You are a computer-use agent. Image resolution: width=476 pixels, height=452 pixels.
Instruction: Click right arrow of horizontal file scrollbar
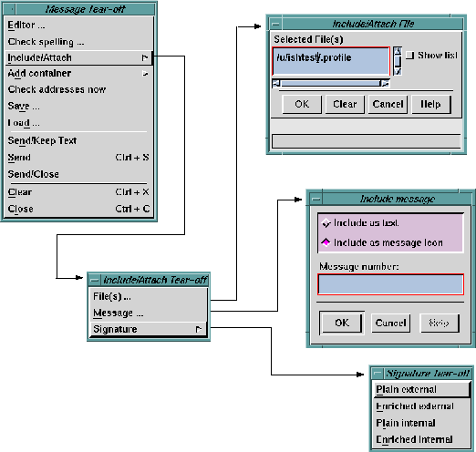click(385, 83)
